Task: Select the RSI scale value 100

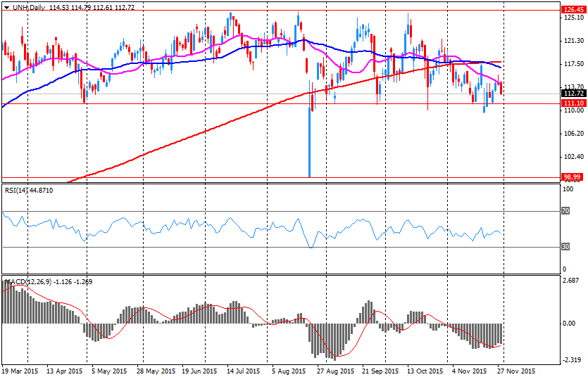Action: (568, 189)
